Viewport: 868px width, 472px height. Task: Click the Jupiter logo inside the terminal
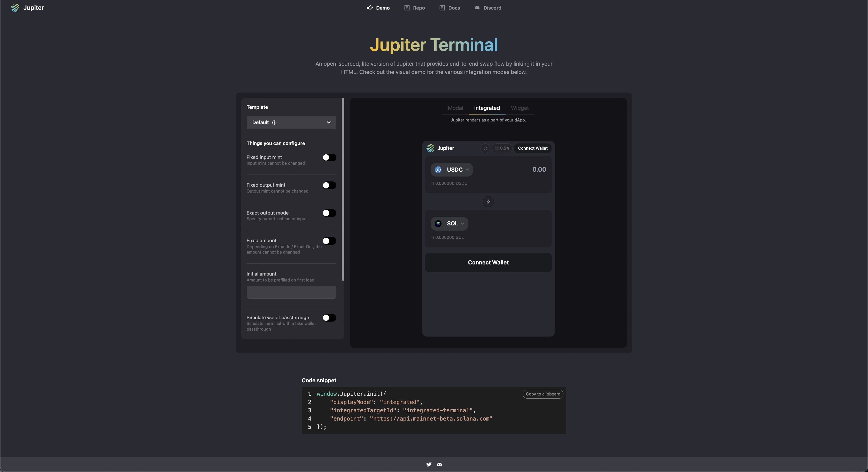(440, 148)
